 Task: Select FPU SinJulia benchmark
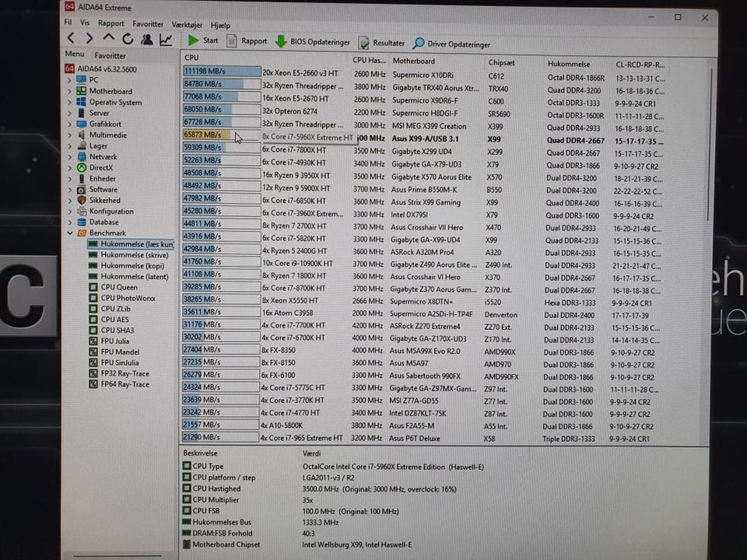coord(114,362)
